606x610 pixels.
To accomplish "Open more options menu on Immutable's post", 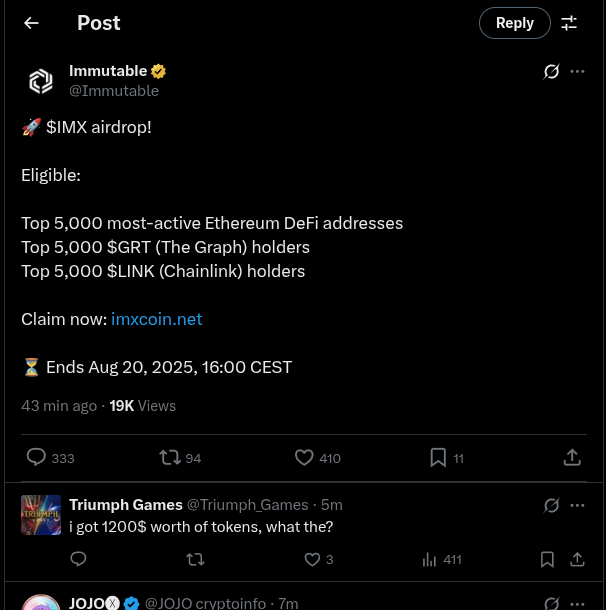I will [577, 72].
